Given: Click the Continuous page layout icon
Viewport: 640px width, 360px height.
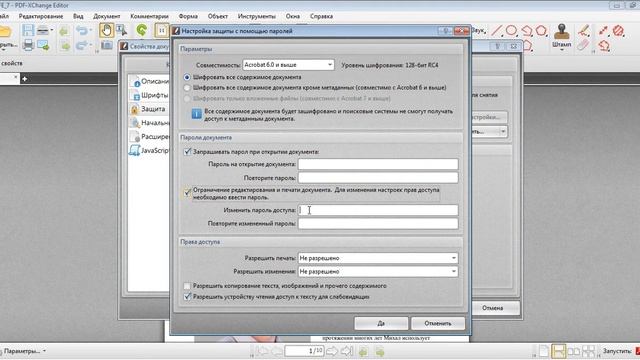Looking at the screenshot, I should [558, 351].
